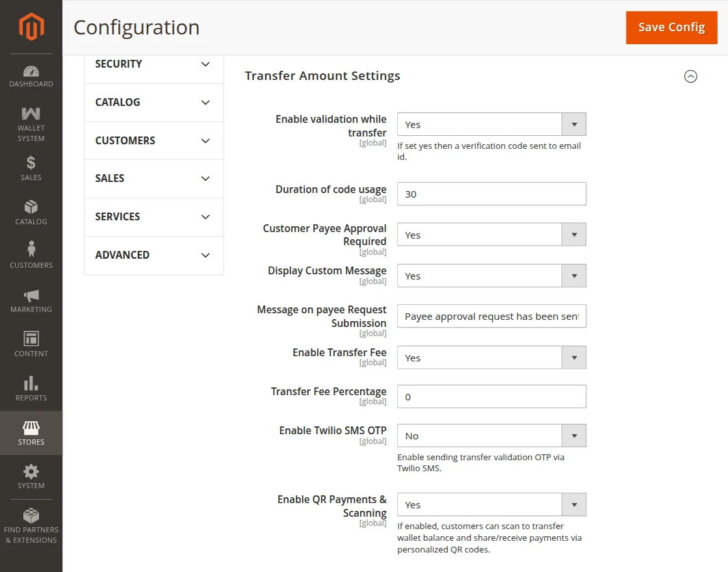Image resolution: width=728 pixels, height=572 pixels.
Task: Expand the SERVICES configuration section
Action: pos(153,217)
